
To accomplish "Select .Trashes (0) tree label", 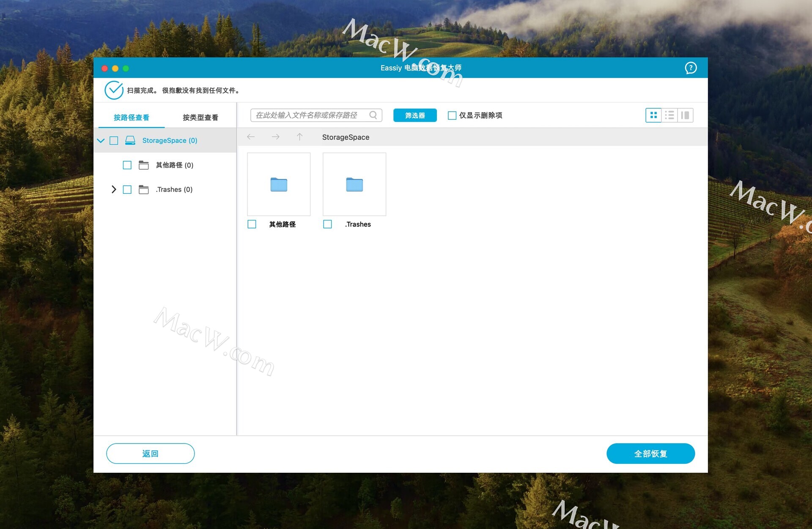I will pyautogui.click(x=174, y=190).
